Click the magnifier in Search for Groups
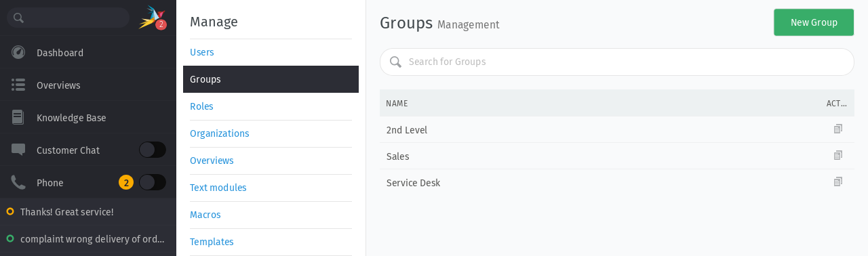This screenshot has height=256, width=868. tap(395, 62)
